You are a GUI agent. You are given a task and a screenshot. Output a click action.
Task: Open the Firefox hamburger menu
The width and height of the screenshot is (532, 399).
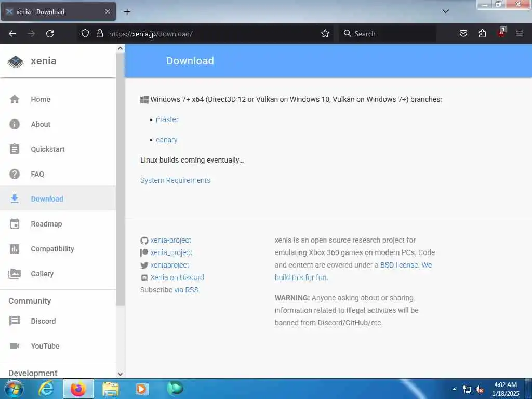pos(520,33)
